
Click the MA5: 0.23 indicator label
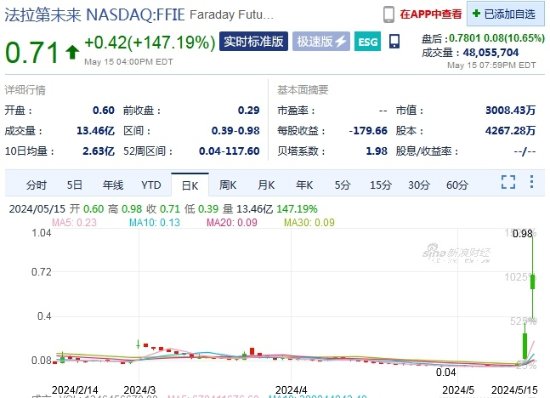pos(74,222)
